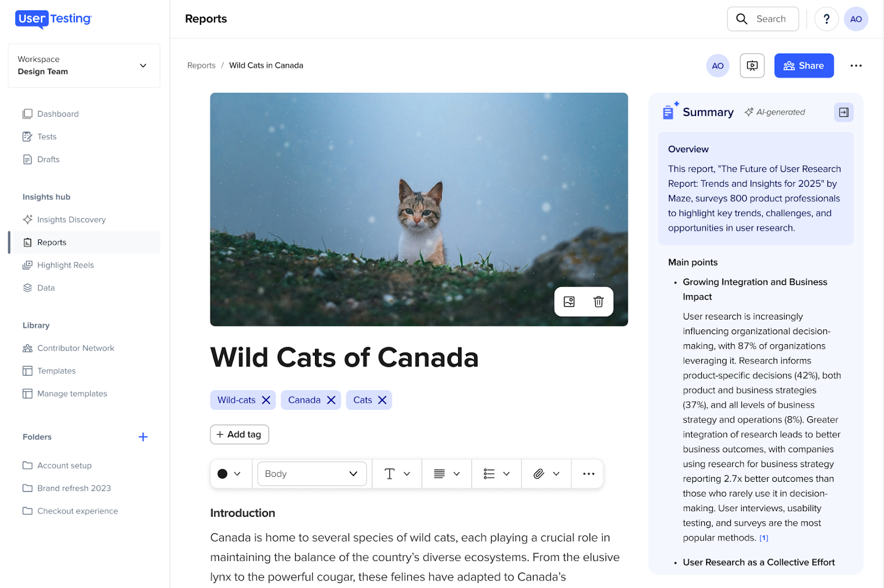Click the Search field
Screen dimensions: 884x588
point(763,19)
